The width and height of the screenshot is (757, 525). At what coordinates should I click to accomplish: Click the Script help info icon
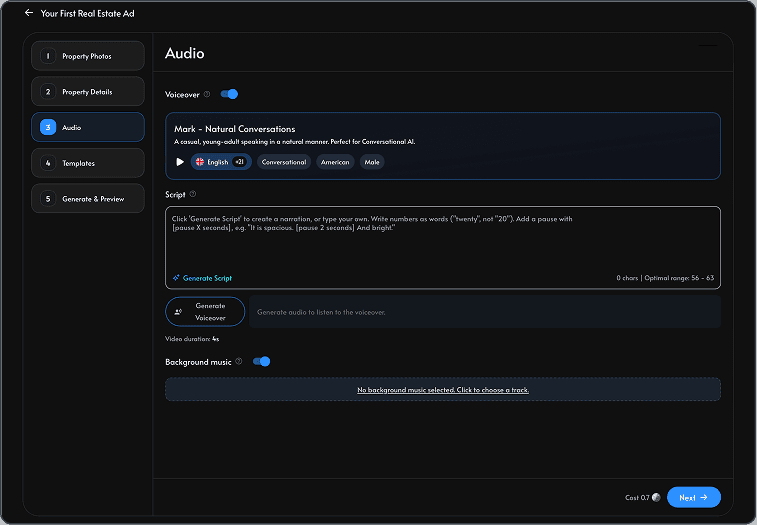point(193,194)
